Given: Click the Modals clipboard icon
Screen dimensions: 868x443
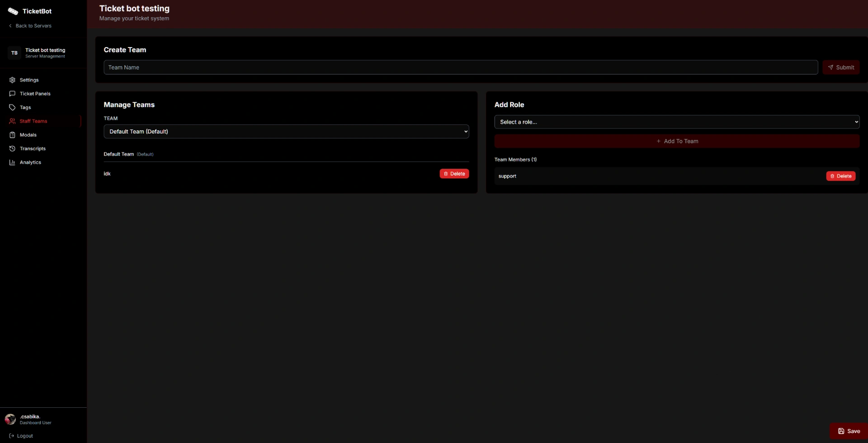Looking at the screenshot, I should [12, 135].
